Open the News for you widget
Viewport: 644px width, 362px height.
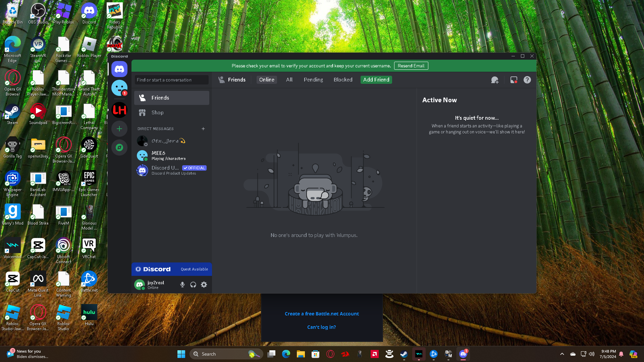point(28,354)
